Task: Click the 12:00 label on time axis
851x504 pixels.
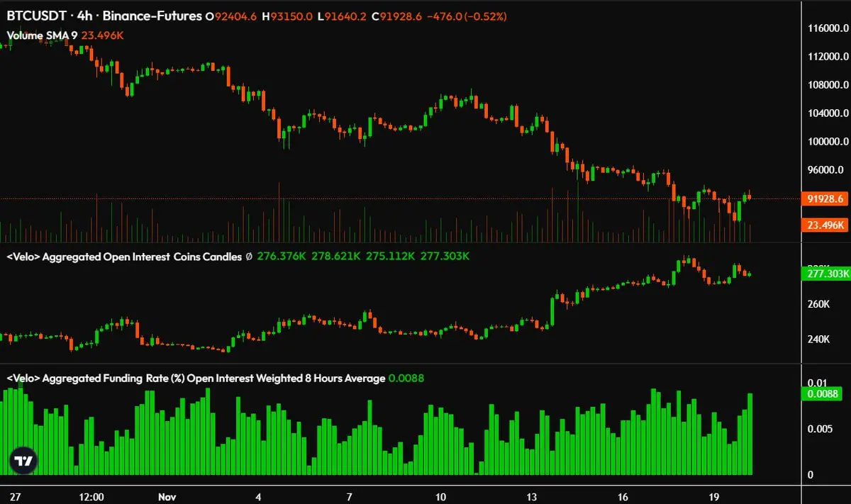Action: 93,496
